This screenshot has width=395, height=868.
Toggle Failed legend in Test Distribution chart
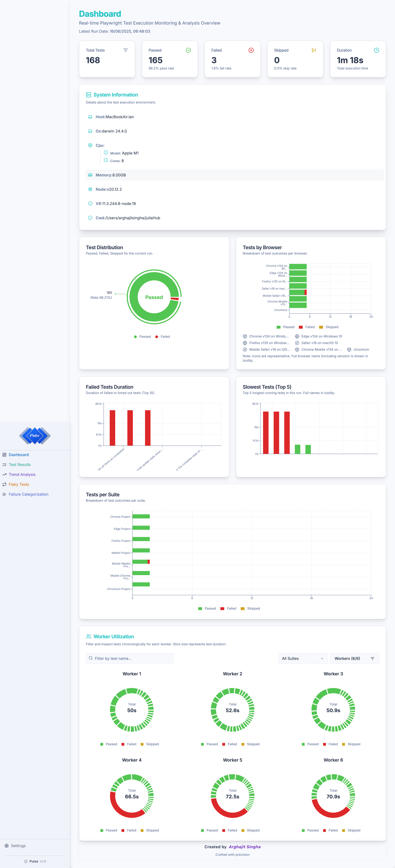[163, 337]
